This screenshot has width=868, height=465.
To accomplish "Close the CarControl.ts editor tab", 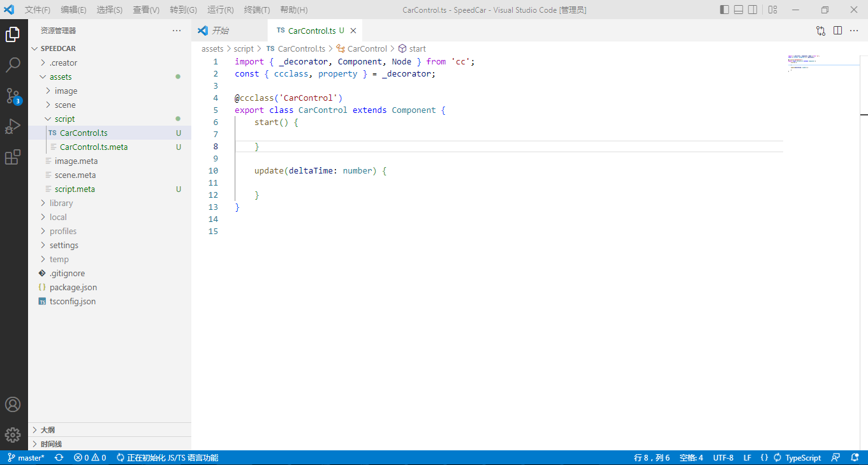I will 353,31.
